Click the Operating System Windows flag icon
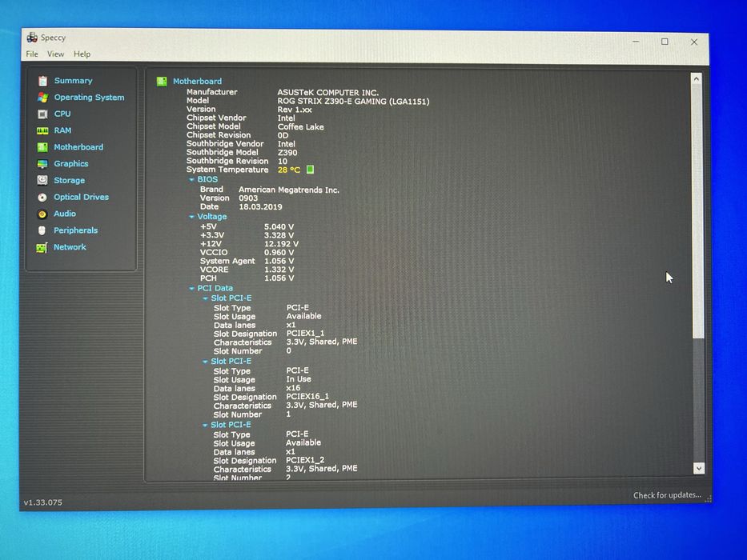 43,97
